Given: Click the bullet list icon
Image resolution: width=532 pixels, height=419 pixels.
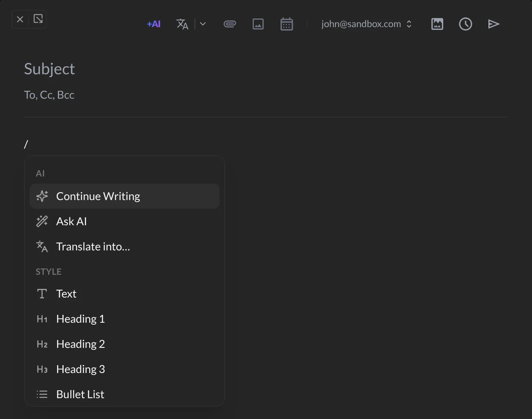Looking at the screenshot, I should (42, 394).
